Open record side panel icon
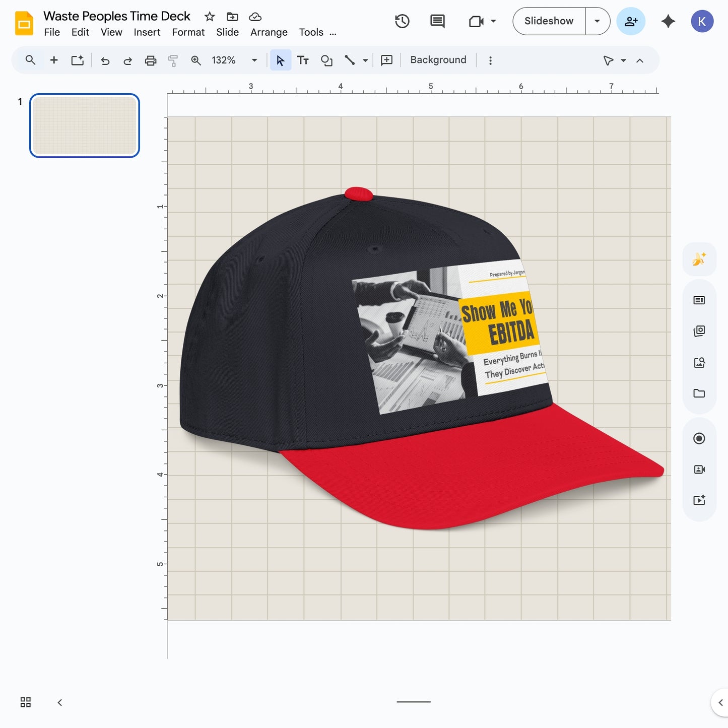This screenshot has width=728, height=728. click(699, 438)
